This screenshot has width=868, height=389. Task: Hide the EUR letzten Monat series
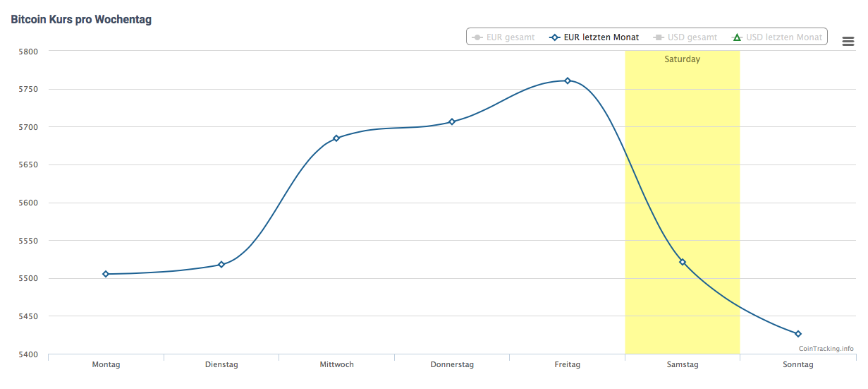594,37
